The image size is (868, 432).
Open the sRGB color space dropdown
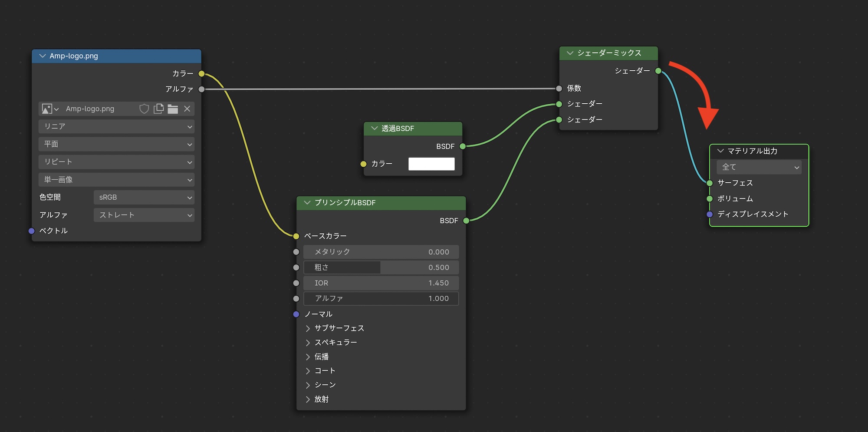click(x=144, y=198)
